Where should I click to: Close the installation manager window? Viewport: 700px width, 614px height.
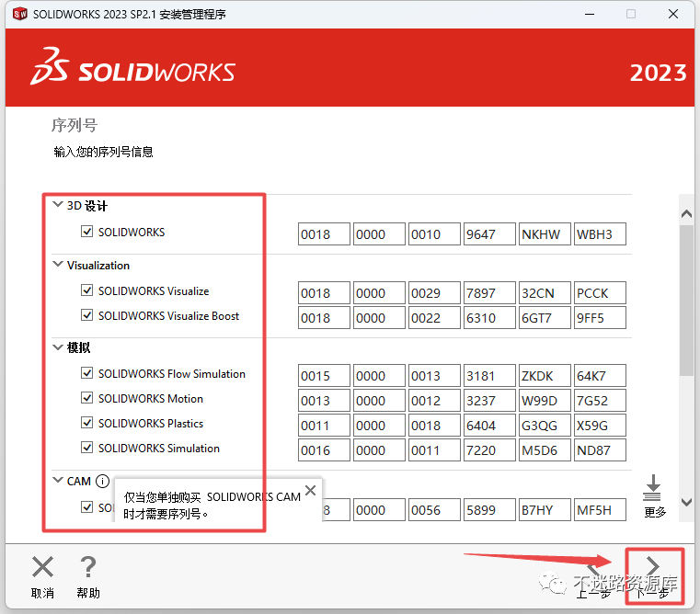673,15
